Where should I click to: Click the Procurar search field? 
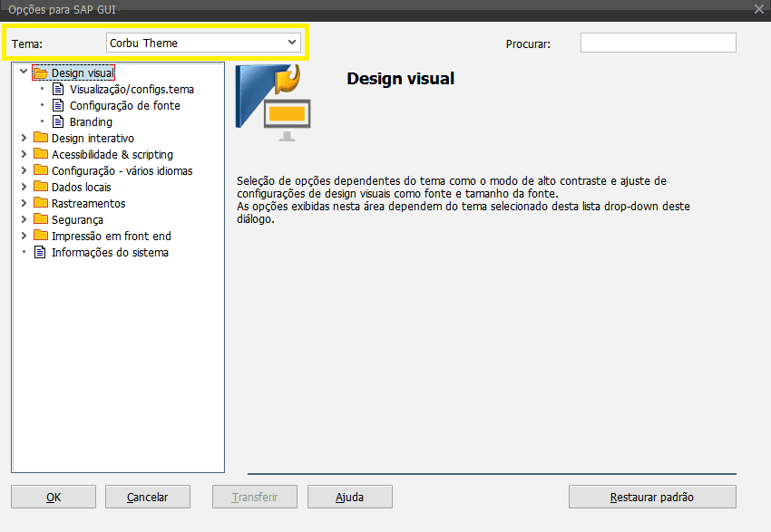658,43
